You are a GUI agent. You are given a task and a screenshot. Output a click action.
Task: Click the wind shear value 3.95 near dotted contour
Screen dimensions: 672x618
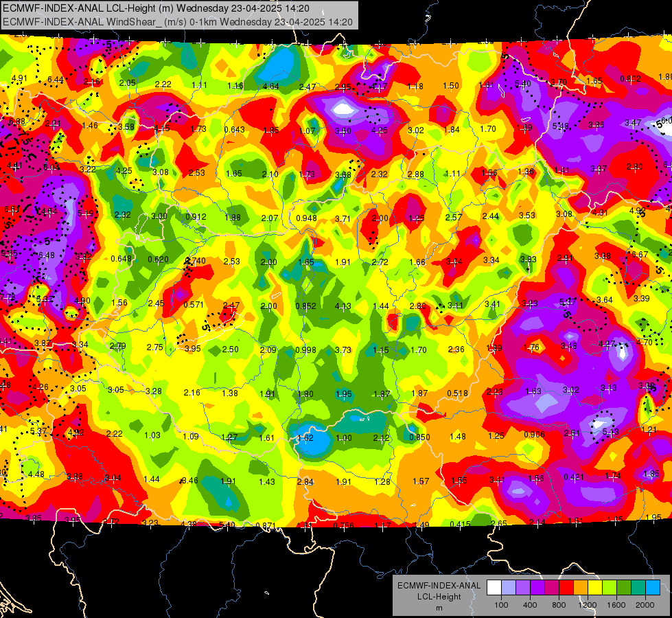(x=193, y=348)
